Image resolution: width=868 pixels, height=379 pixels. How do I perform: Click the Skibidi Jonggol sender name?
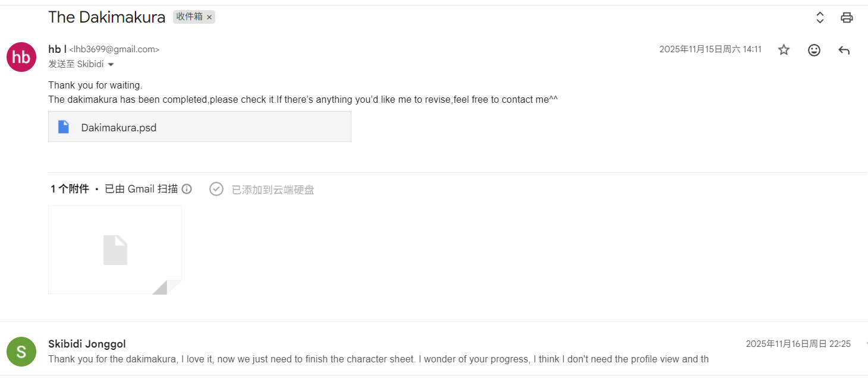87,344
